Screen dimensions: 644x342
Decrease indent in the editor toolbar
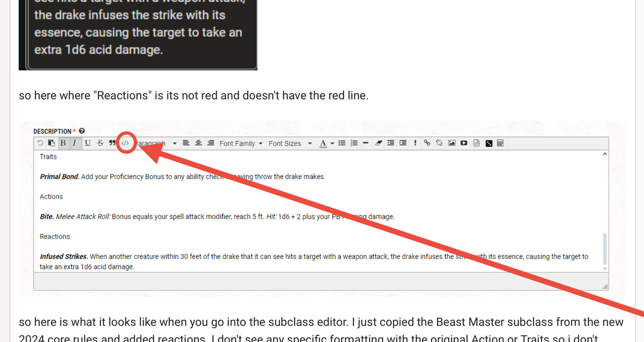(391, 143)
